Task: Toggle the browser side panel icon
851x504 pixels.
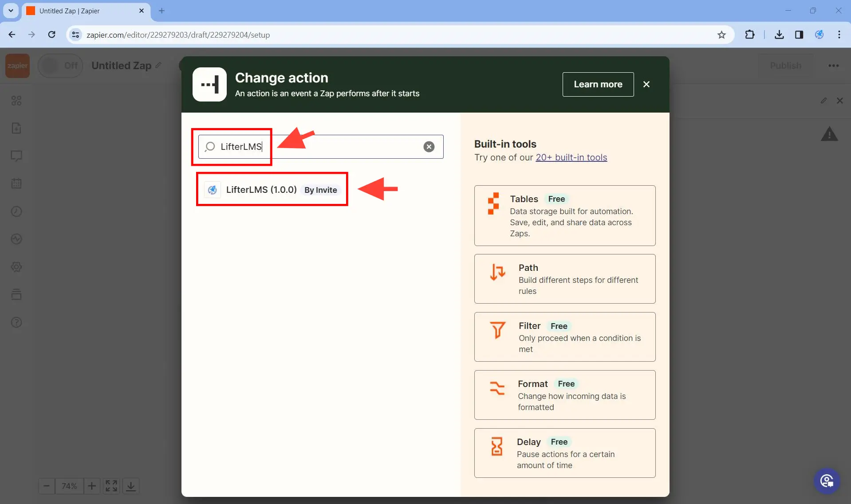Action: coord(799,35)
